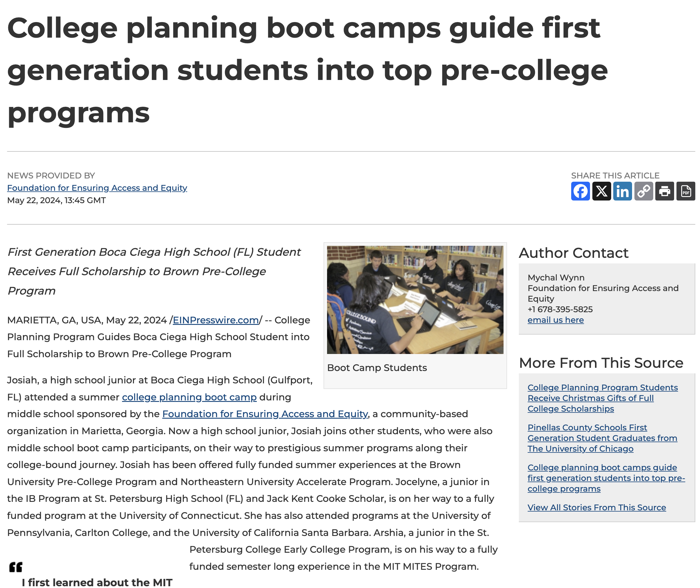Open Foundation for Ensuring Access and Equity provider link

pos(97,188)
